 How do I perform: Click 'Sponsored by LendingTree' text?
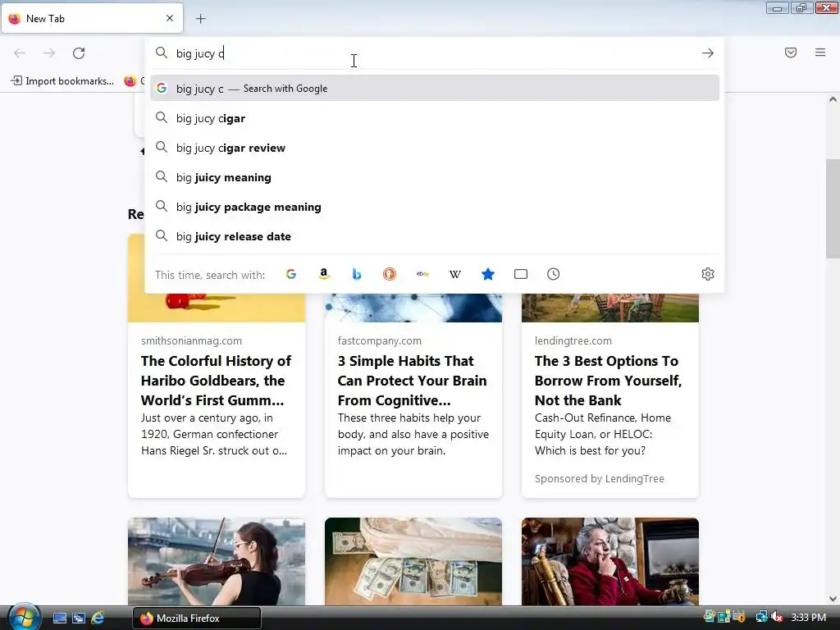(600, 479)
